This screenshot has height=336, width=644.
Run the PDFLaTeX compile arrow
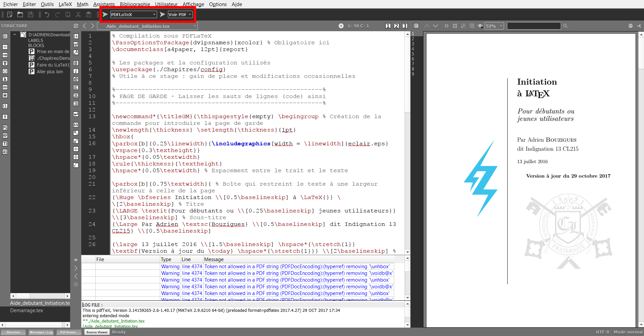(x=105, y=14)
